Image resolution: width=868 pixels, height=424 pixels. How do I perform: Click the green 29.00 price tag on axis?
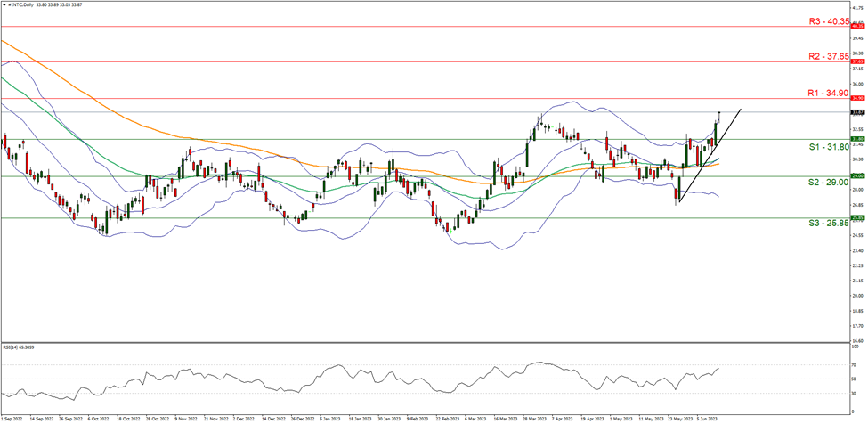point(856,176)
